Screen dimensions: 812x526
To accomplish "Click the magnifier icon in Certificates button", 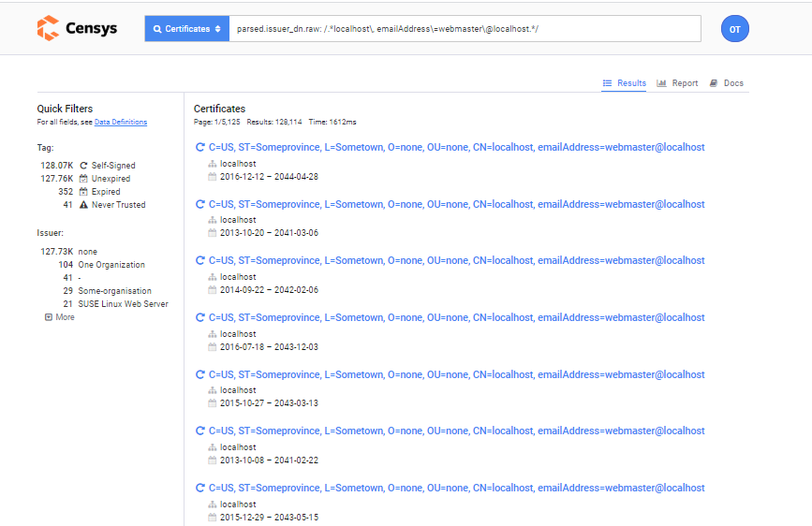I will 157,29.
